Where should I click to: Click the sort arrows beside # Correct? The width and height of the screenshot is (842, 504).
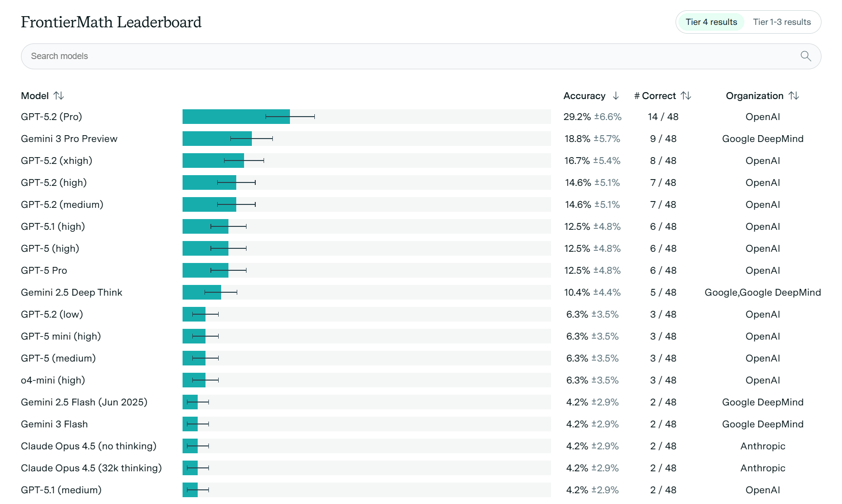tap(686, 96)
